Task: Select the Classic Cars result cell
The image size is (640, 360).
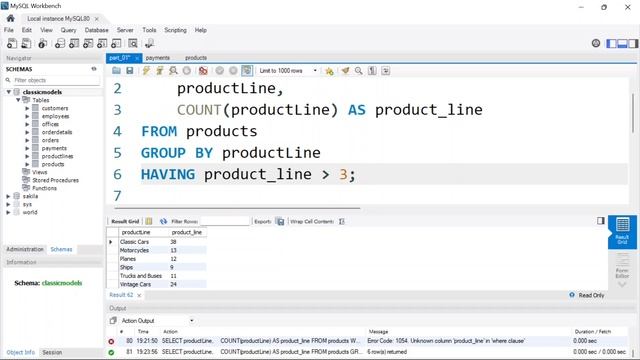Action: pos(143,242)
